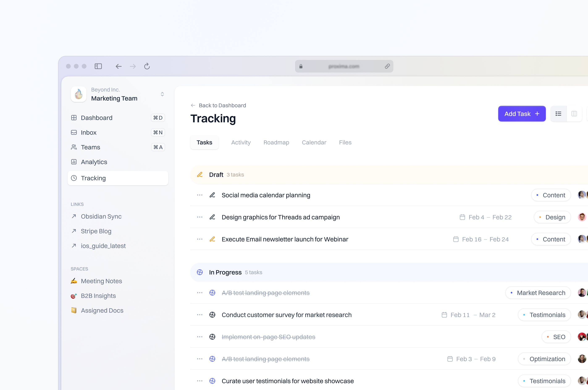Open the Analytics section
The width and height of the screenshot is (588, 390).
tap(94, 162)
